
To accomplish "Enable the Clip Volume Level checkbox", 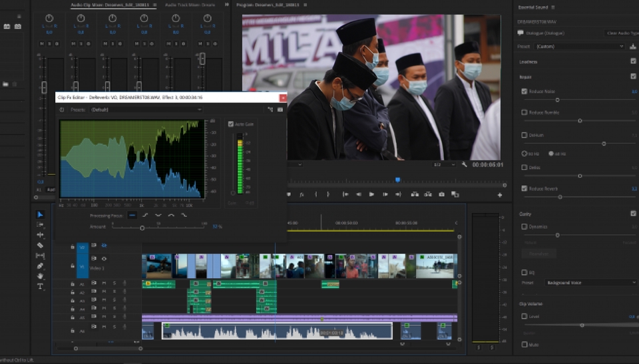I will pos(525,316).
